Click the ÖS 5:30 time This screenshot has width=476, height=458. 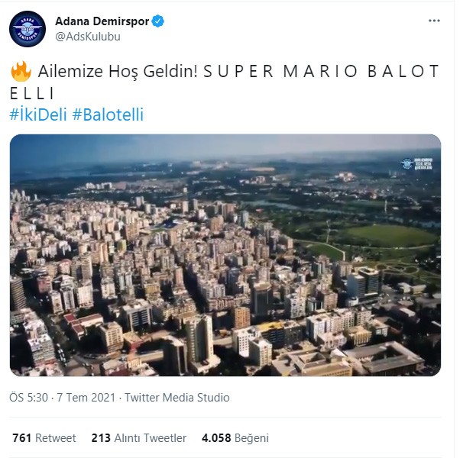(28, 398)
